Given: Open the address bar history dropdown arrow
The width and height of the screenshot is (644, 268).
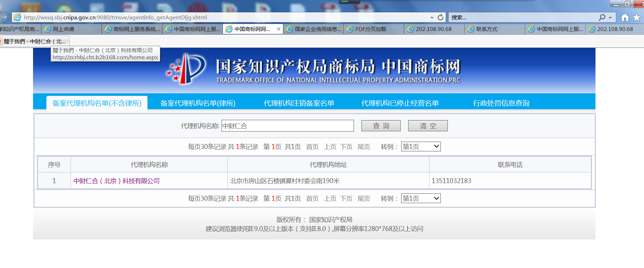Looking at the screenshot, I should pos(432,18).
